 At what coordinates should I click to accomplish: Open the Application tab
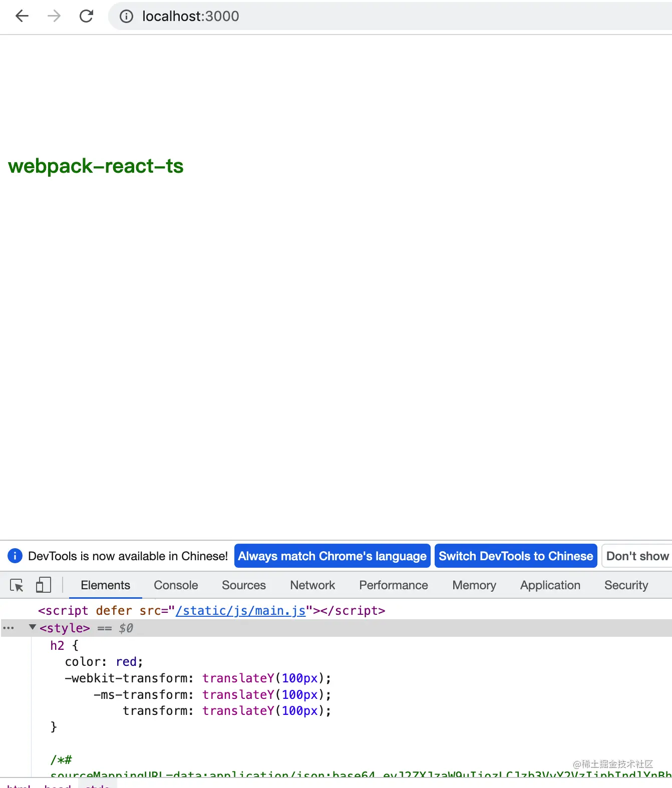(550, 585)
